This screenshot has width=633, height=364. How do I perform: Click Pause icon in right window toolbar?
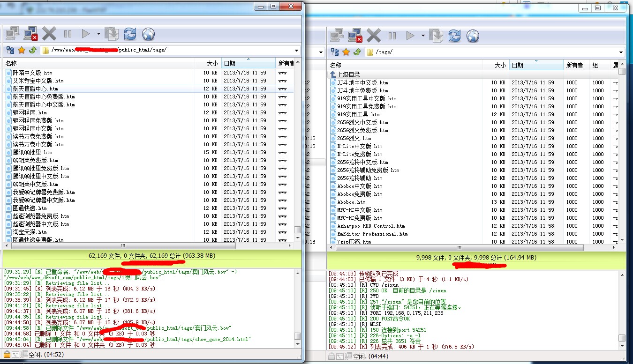pos(392,36)
